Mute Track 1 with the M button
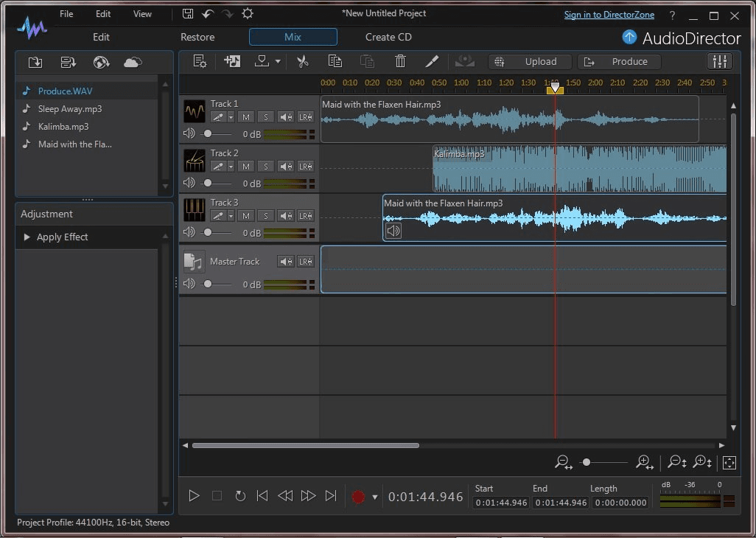 pos(246,117)
